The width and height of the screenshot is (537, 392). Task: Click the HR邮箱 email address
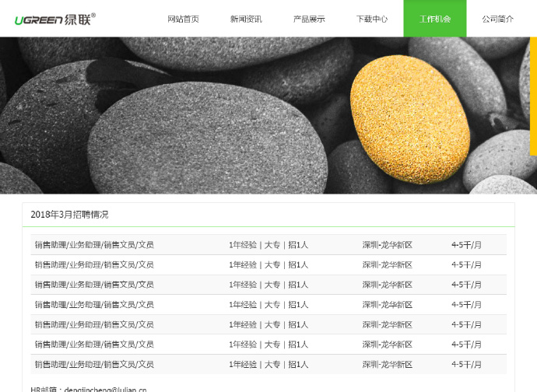pos(106,389)
